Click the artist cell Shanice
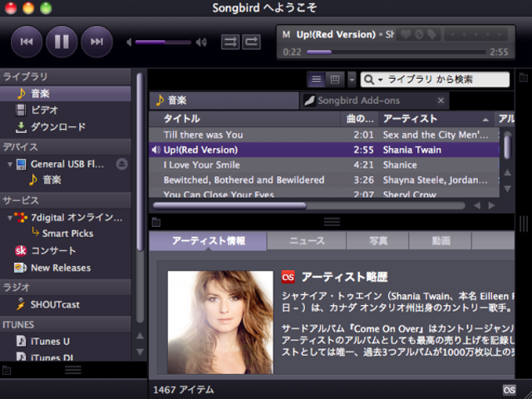 point(400,165)
